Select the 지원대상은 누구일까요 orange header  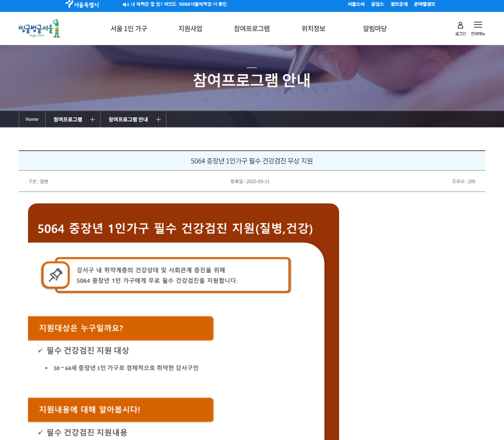120,328
